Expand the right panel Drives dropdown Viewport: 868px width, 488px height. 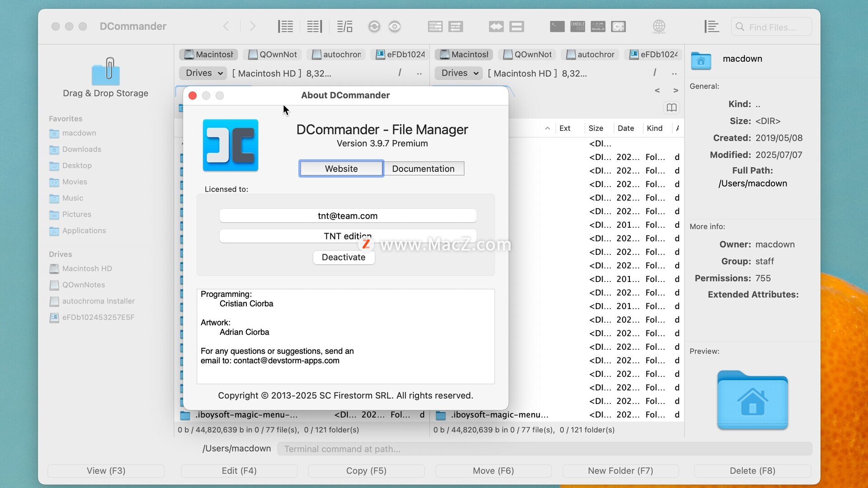(x=459, y=73)
